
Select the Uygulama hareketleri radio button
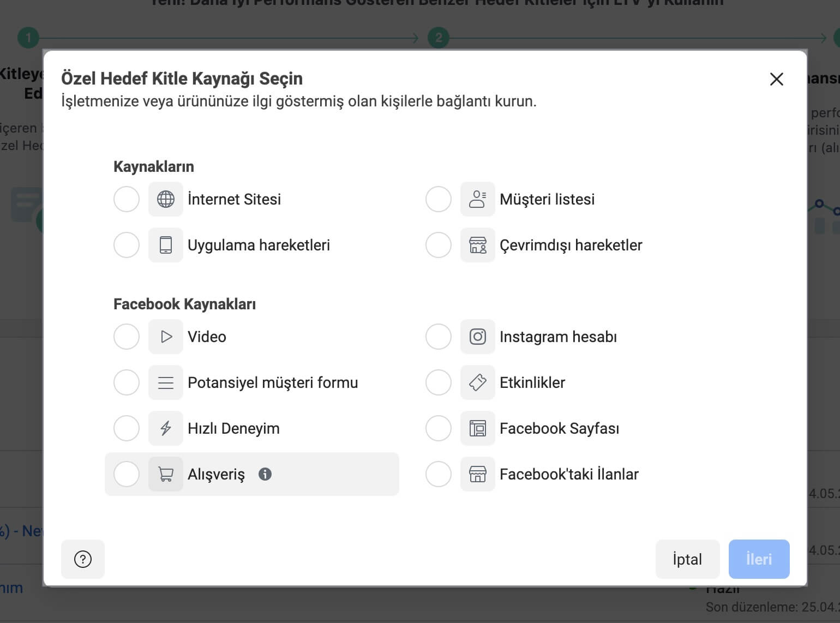127,245
